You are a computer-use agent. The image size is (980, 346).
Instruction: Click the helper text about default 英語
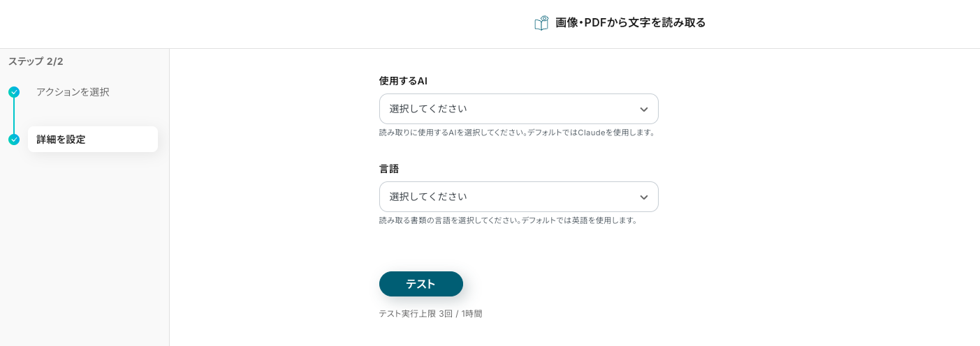(508, 220)
